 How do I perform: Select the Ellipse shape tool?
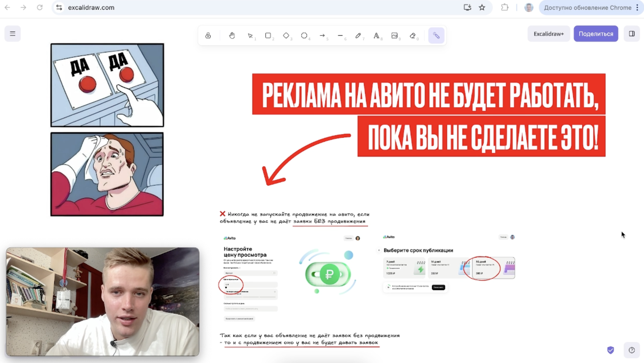click(304, 35)
